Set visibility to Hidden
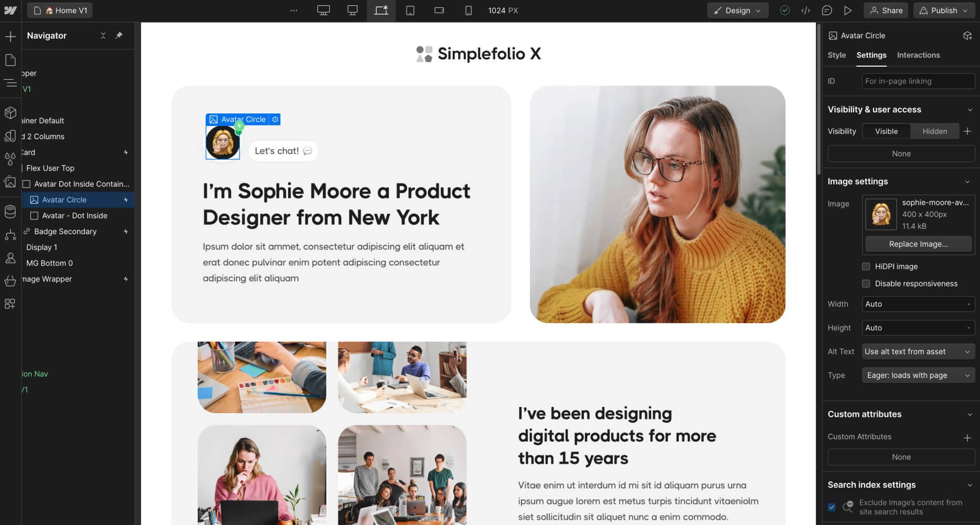 pos(935,131)
